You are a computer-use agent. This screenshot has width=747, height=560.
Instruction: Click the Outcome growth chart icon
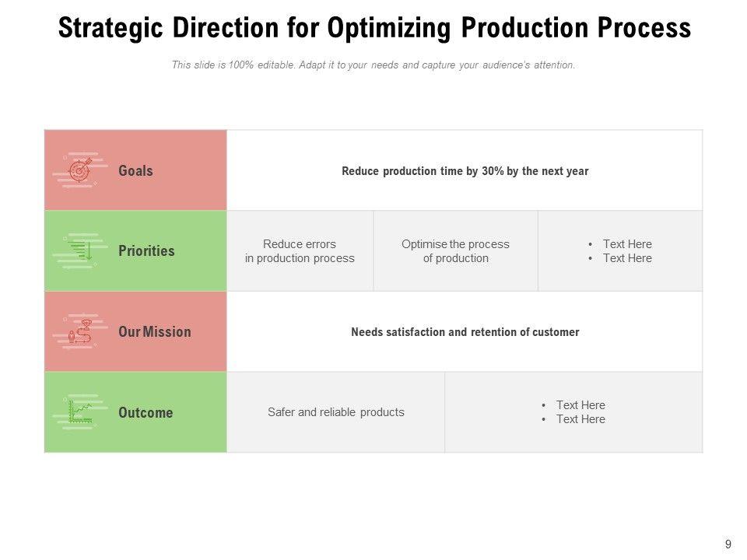pyautogui.click(x=80, y=412)
